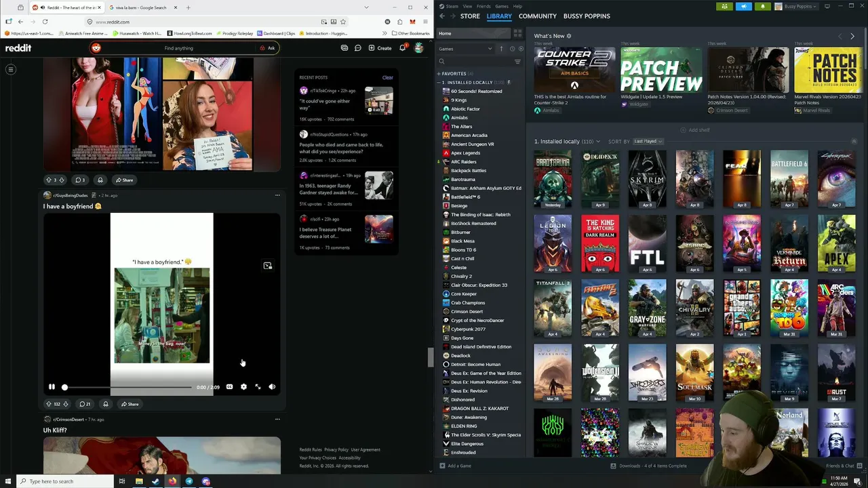The width and height of the screenshot is (868, 488).
Task: Open Steam COMMUNITY tab
Action: (x=538, y=16)
